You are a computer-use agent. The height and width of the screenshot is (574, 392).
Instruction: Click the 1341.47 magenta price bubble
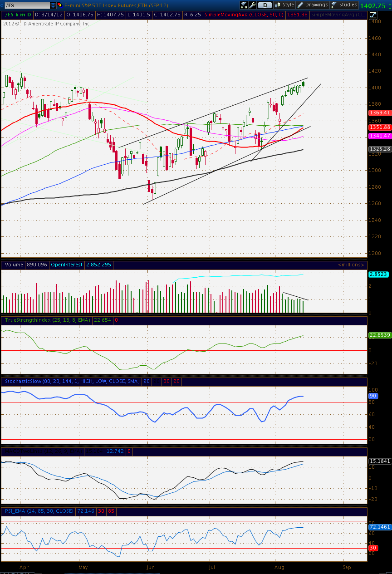(380, 136)
